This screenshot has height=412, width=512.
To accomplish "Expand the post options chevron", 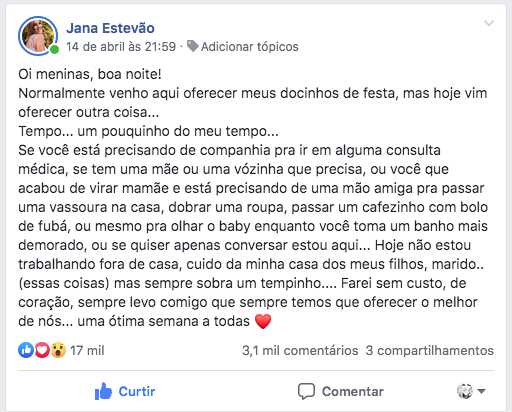I will click(489, 23).
